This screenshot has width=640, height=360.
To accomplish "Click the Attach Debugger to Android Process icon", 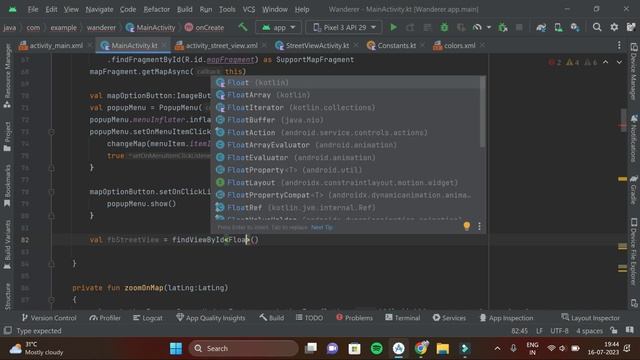I will click(503, 27).
